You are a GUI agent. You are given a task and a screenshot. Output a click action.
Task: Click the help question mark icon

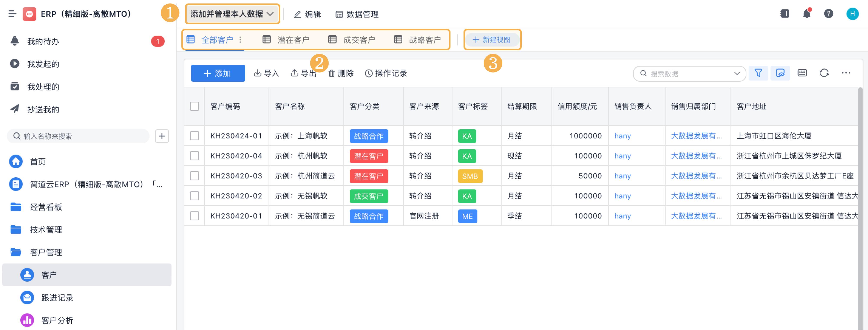coord(829,13)
